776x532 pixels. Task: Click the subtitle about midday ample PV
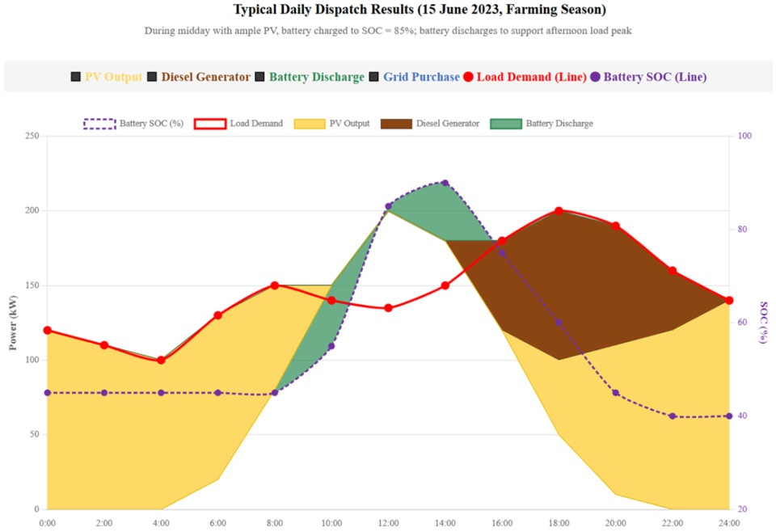[x=388, y=31]
